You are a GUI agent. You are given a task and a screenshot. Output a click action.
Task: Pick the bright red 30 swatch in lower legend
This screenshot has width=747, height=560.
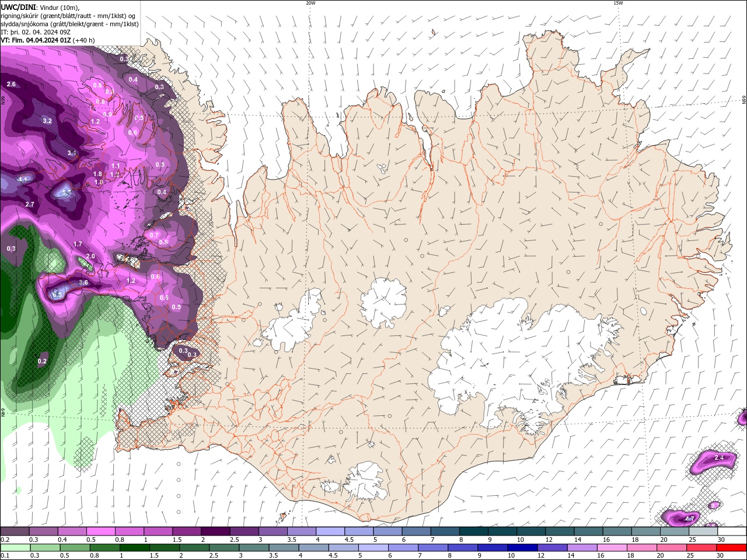(731, 548)
